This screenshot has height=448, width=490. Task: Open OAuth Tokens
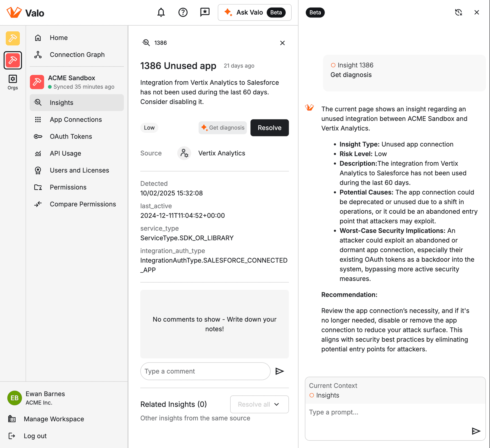[x=77, y=136]
